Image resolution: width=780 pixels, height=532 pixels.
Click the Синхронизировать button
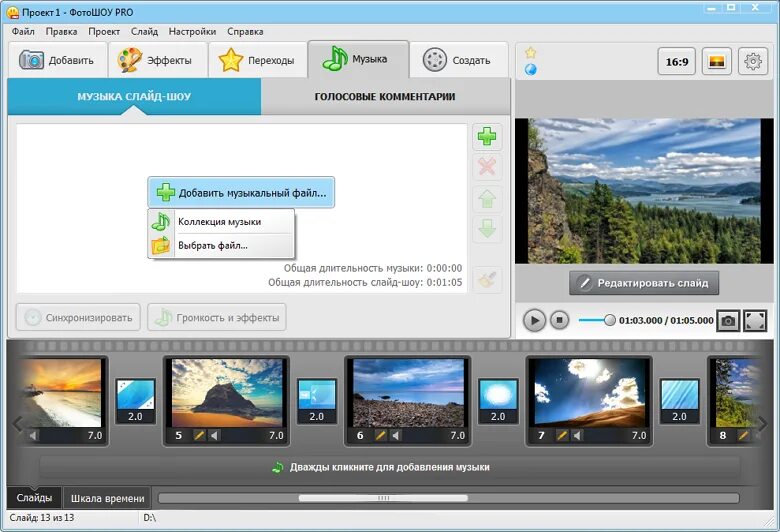pyautogui.click(x=78, y=318)
